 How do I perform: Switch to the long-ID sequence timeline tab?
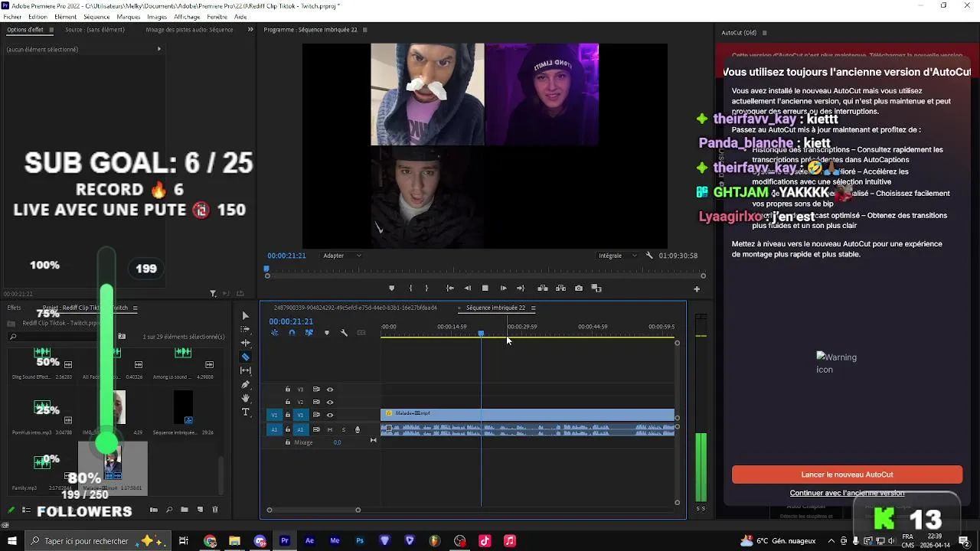[355, 308]
